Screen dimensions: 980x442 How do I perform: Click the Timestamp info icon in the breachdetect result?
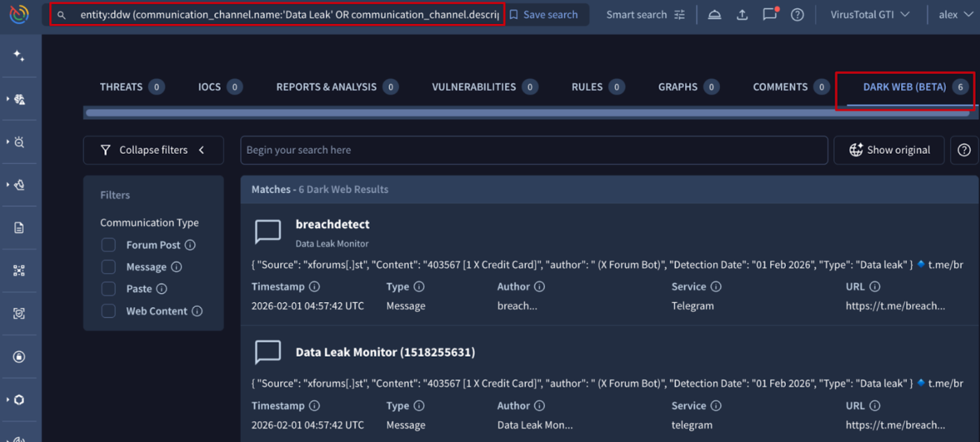pyautogui.click(x=315, y=287)
